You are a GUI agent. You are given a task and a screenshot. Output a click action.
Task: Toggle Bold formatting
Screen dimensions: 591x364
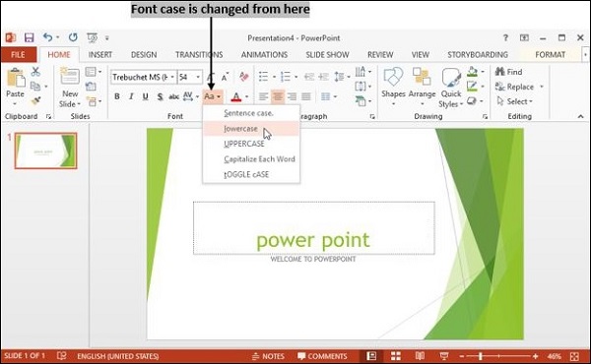click(x=117, y=96)
